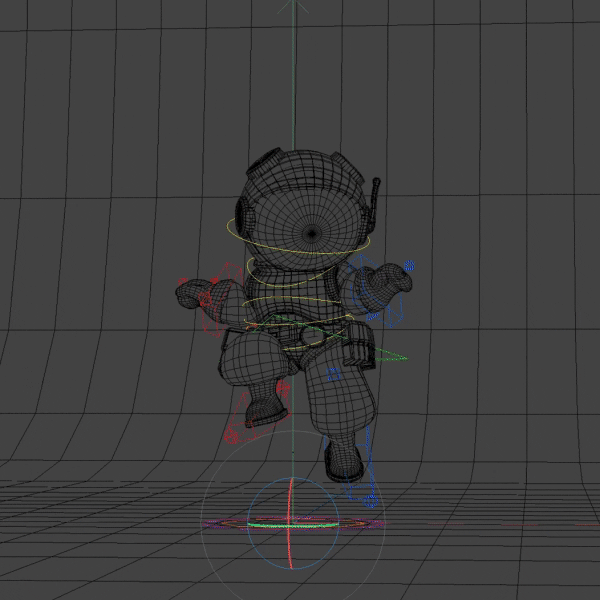600x600 pixels.
Task: Select the bright green ellipse on the floor
Action: 293,527
